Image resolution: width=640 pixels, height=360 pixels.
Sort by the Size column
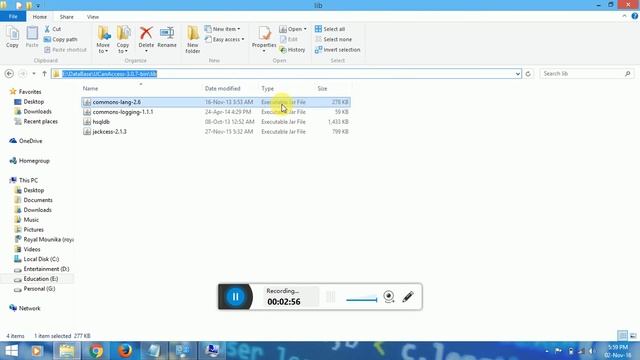pos(322,88)
